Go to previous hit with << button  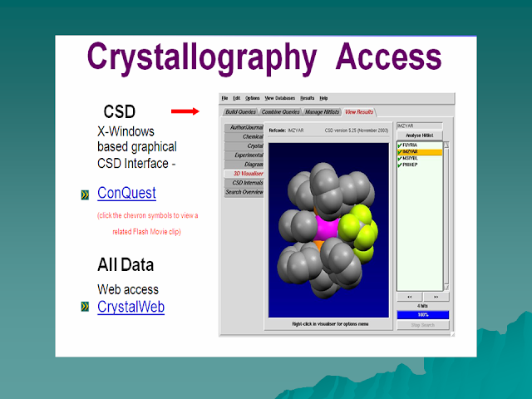[410, 297]
